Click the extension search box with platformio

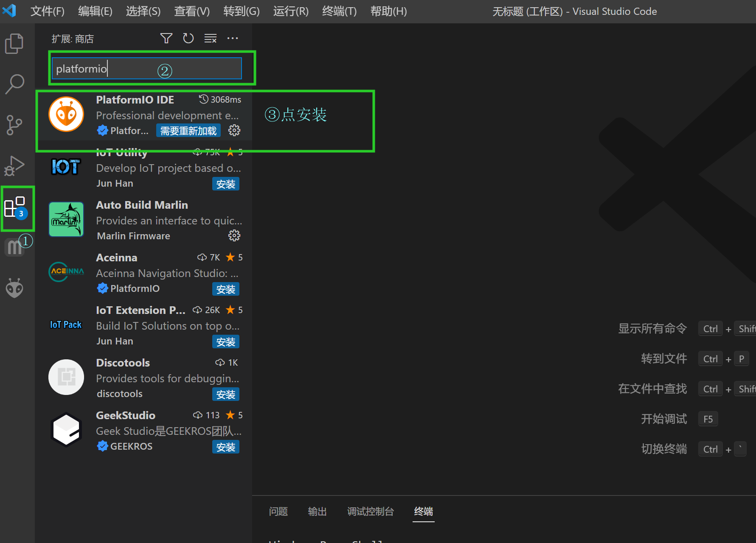coord(146,69)
